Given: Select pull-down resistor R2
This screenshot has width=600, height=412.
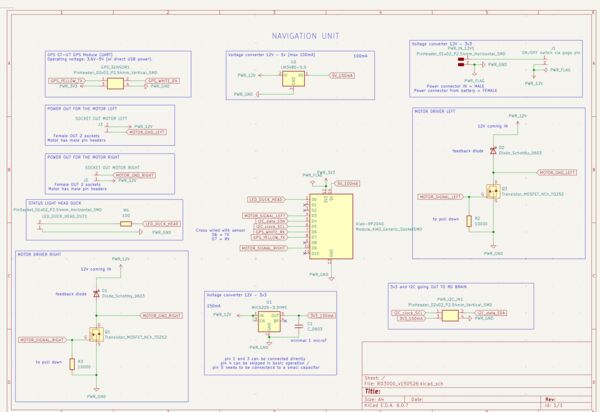Looking at the screenshot, I should pyautogui.click(x=469, y=221).
